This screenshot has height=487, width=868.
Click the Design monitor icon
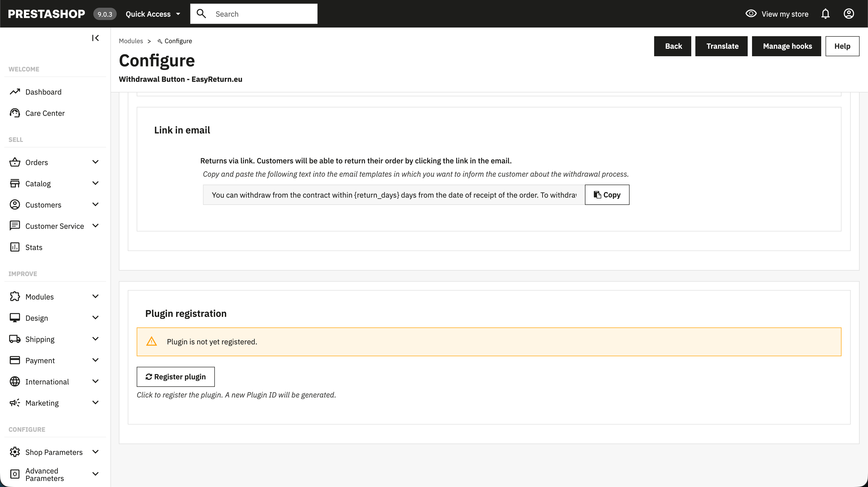pyautogui.click(x=15, y=318)
